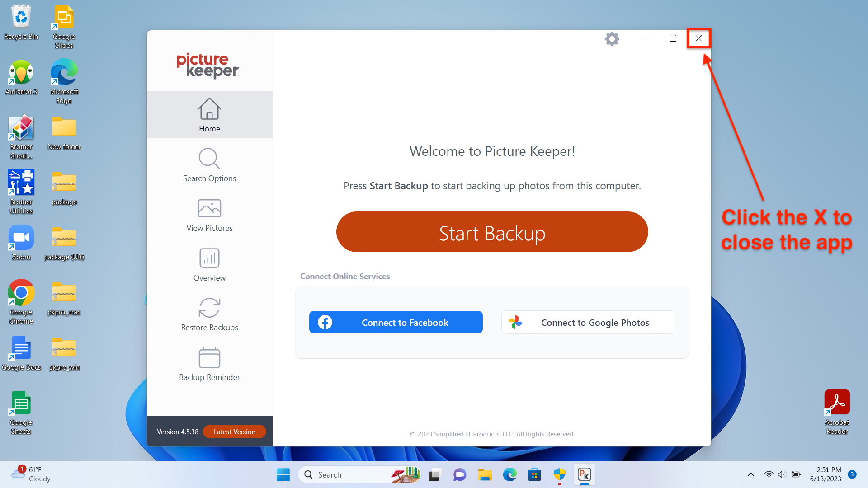Select Google Slides desktop shortcut

tap(64, 27)
